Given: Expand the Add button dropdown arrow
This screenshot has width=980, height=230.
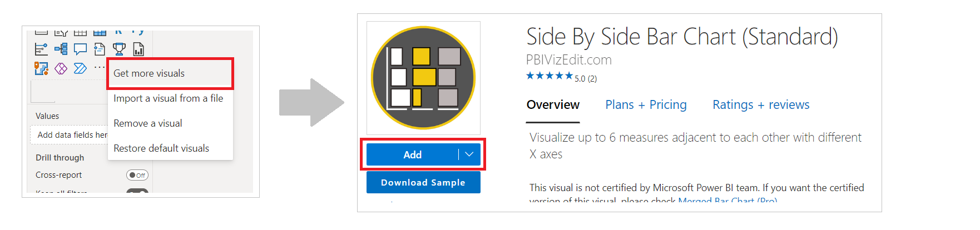Looking at the screenshot, I should 469,154.
